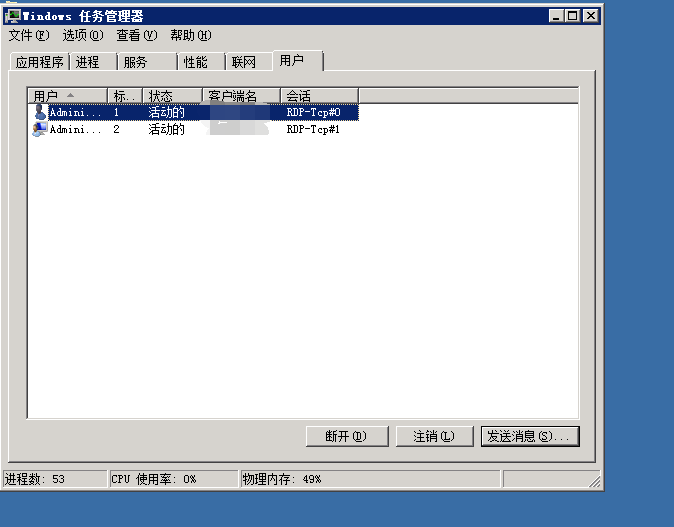Open the 选项(O) menu
Image resolution: width=674 pixels, height=527 pixels.
(x=83, y=35)
